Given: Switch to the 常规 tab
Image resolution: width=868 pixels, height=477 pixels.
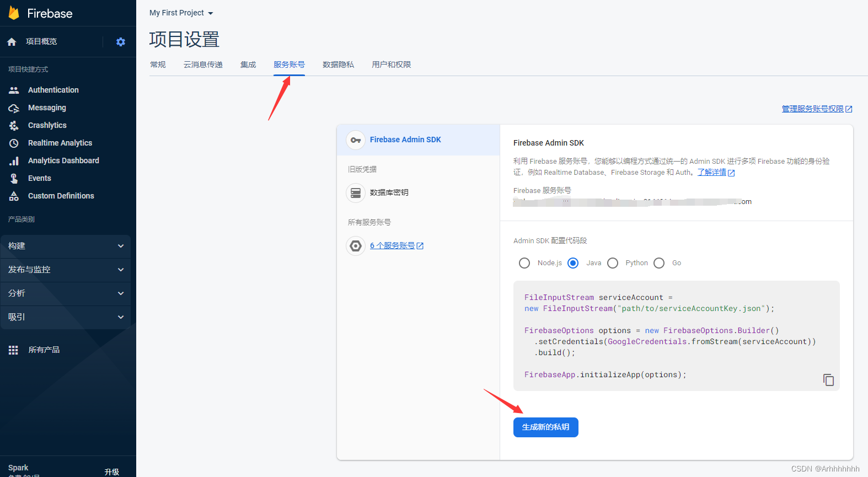Looking at the screenshot, I should pyautogui.click(x=158, y=65).
